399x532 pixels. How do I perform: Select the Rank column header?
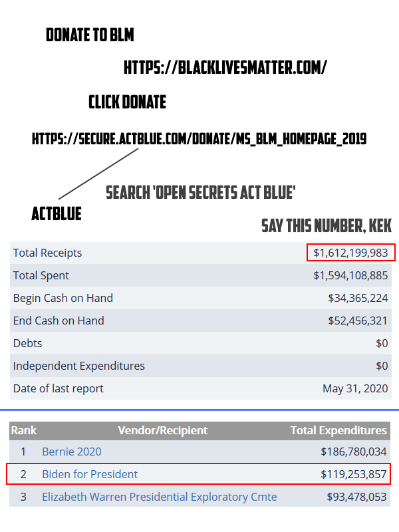pos(23,430)
